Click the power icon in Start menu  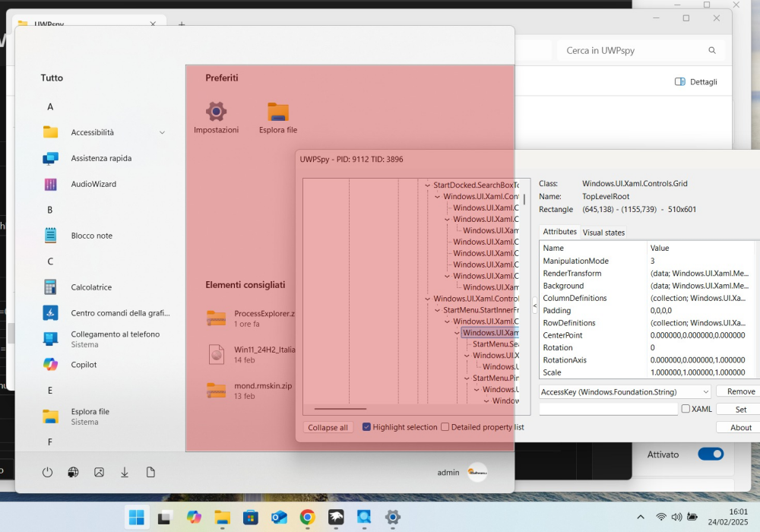click(47, 472)
